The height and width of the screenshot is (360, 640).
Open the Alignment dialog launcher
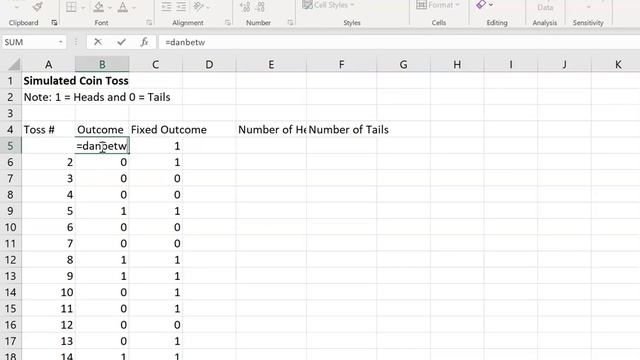coord(227,23)
